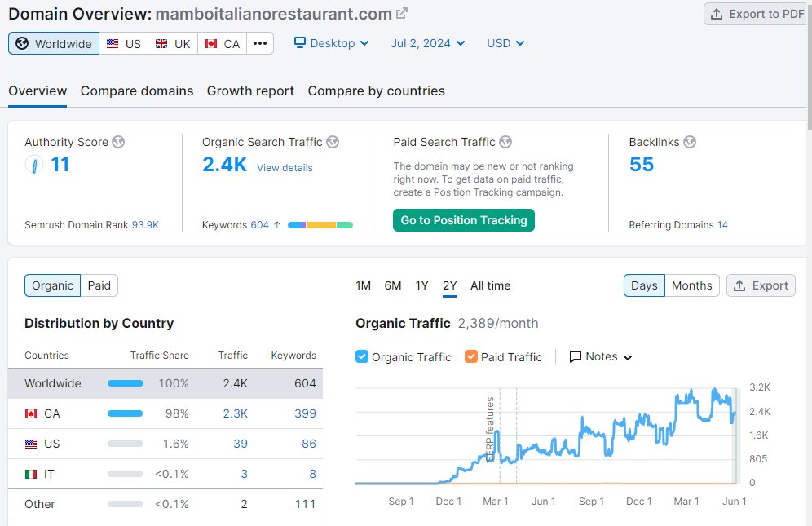Screen dimensions: 812x526
Task: Open the USD currency dropdown
Action: click(x=505, y=43)
